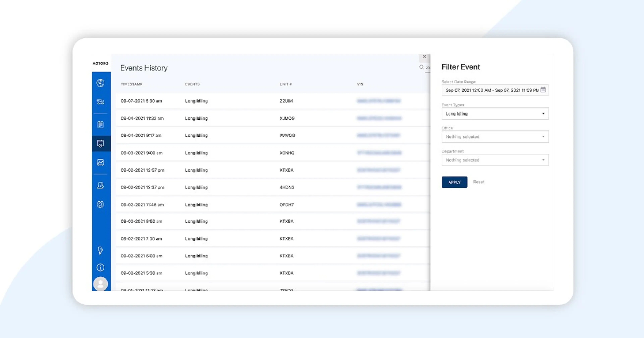The width and height of the screenshot is (644, 338).
Task: Expand the Event Types Long Idling dropdown
Action: pos(495,114)
